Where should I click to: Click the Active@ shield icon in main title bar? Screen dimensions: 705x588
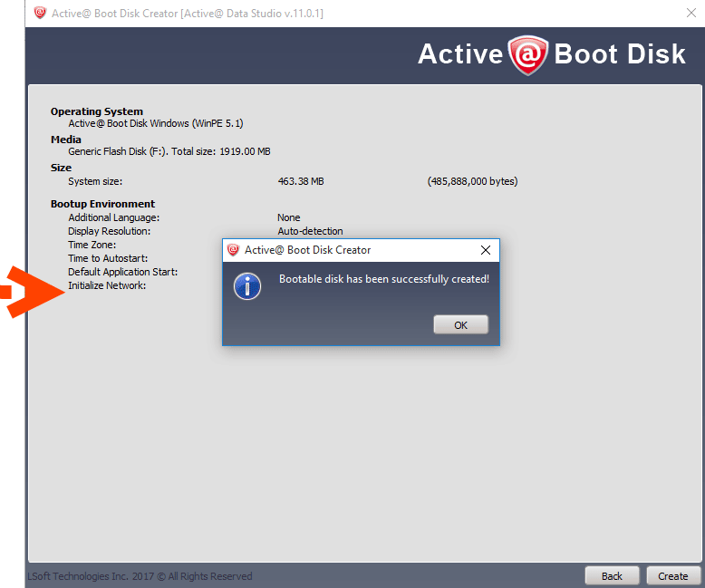(40, 13)
